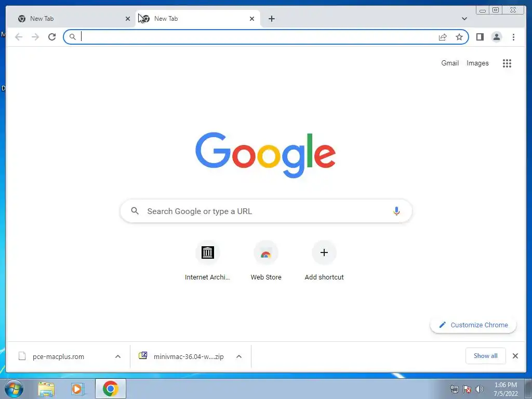
Task: Click the taskbar clock showing 1:06 PM
Action: coord(505,389)
